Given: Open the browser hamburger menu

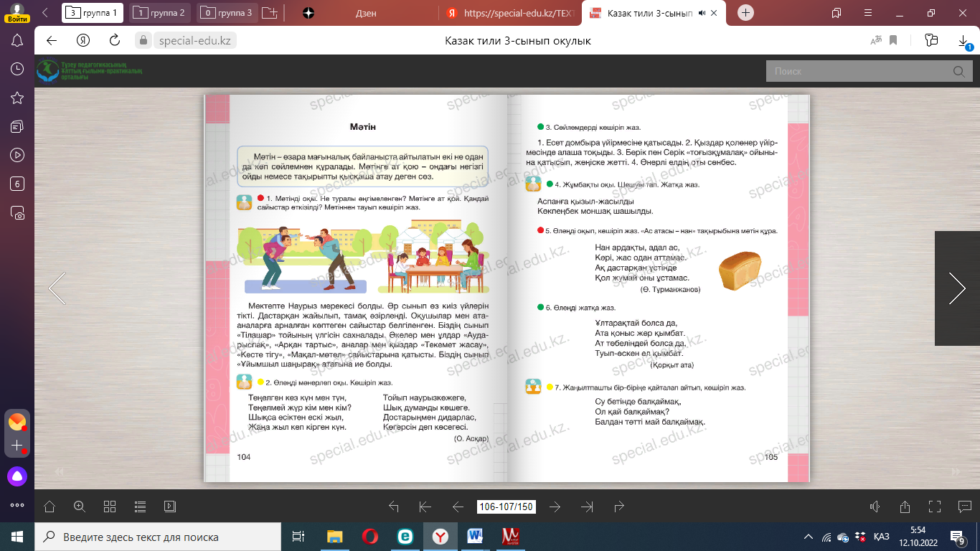Looking at the screenshot, I should 868,12.
